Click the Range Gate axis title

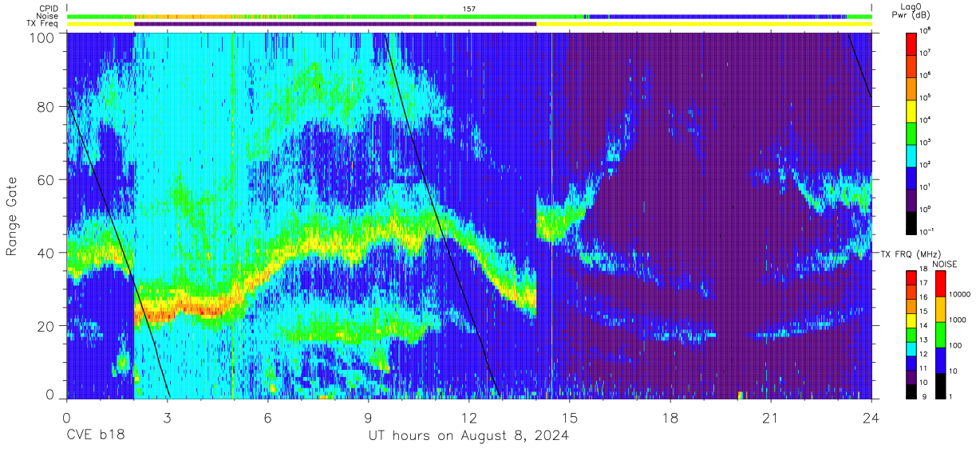pyautogui.click(x=12, y=216)
